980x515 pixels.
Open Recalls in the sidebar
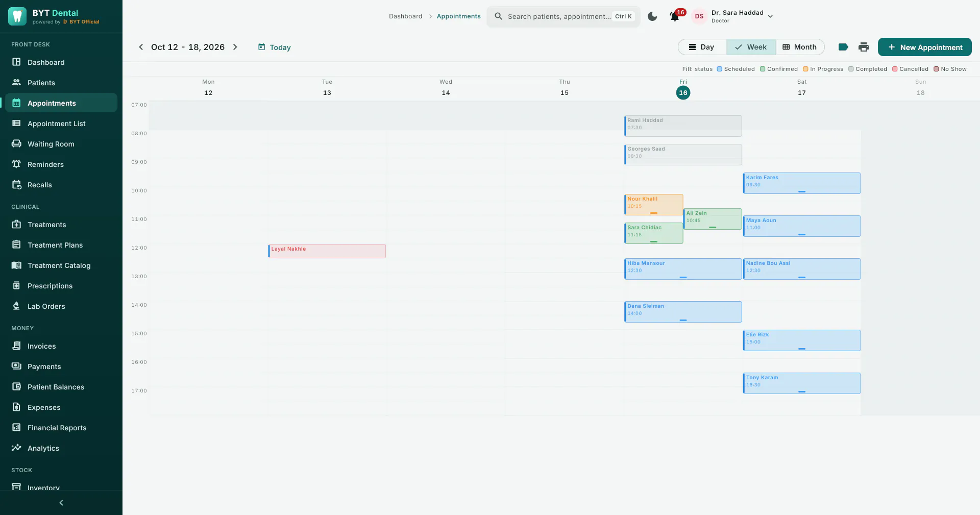pyautogui.click(x=61, y=185)
